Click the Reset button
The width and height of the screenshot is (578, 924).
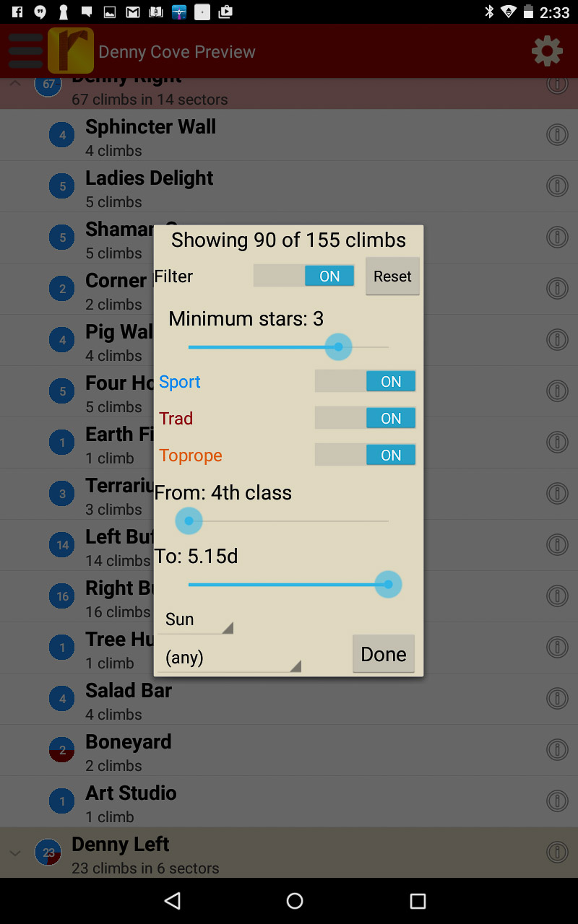click(x=392, y=276)
